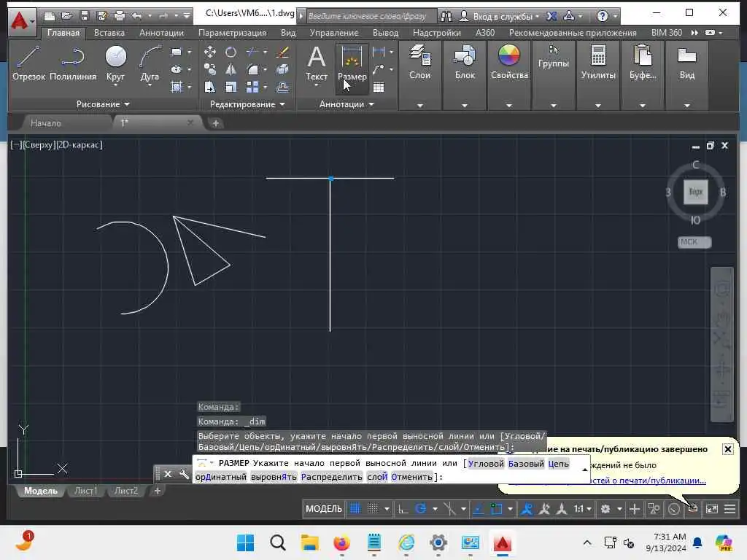
Task: Open the Блок panel dropdown arrow
Action: click(465, 105)
